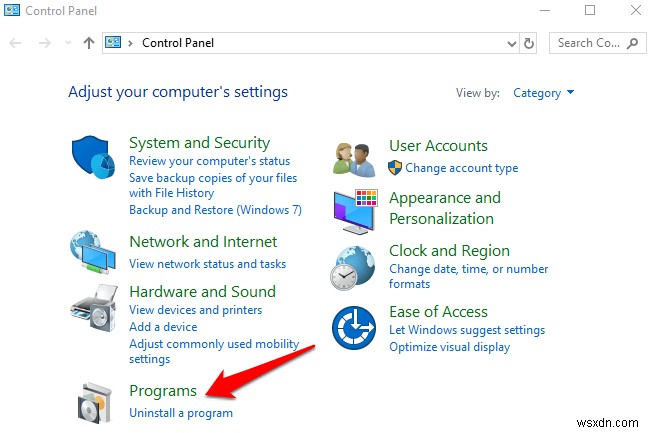Refresh the Control Panel address bar
Screen dimensions: 650x433
point(529,43)
